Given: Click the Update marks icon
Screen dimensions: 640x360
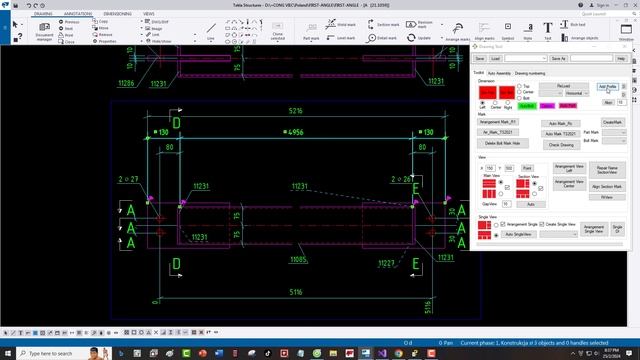Looking at the screenshot, I should pos(411,38).
